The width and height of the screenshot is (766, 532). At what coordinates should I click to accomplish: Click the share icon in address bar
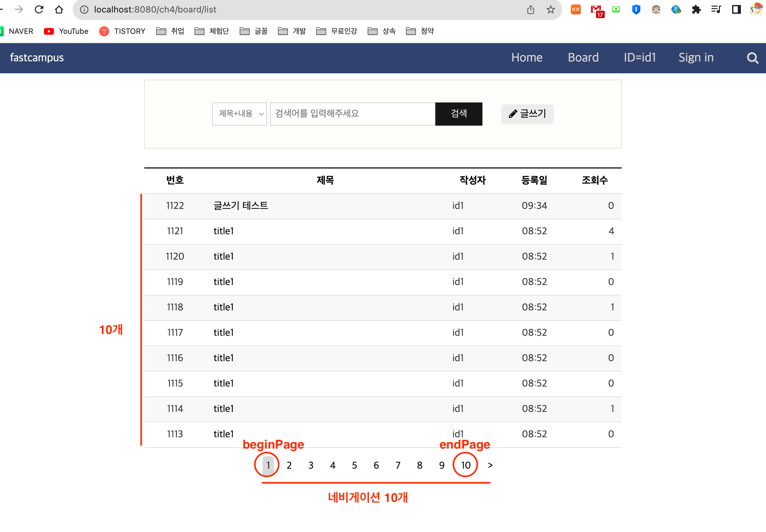coord(530,9)
